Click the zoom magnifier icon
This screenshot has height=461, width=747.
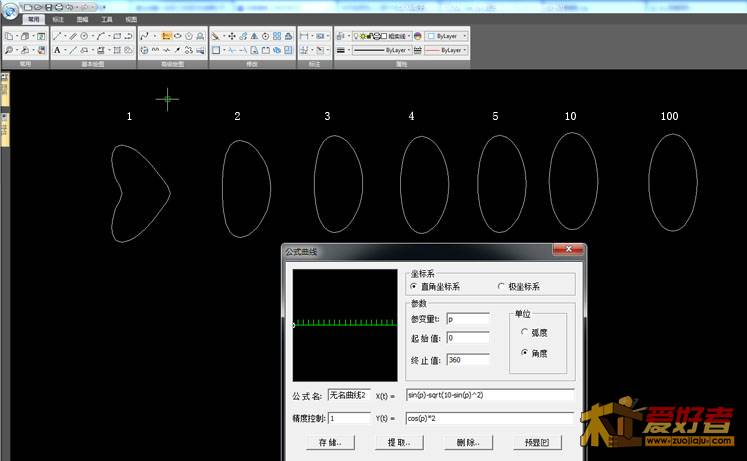coord(10,49)
